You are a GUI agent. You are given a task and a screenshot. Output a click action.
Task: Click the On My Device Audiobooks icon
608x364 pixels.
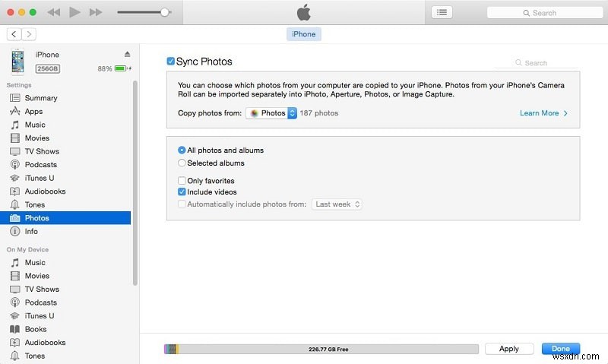point(14,343)
